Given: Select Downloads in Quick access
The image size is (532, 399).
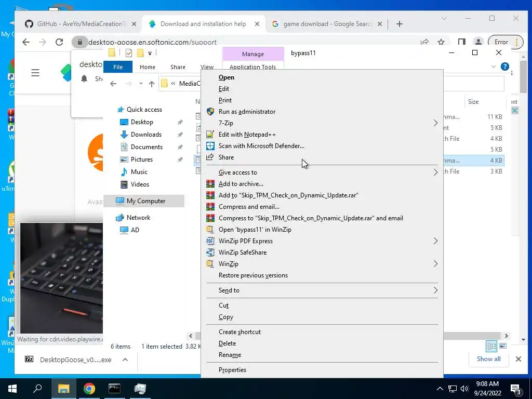Looking at the screenshot, I should point(146,135).
